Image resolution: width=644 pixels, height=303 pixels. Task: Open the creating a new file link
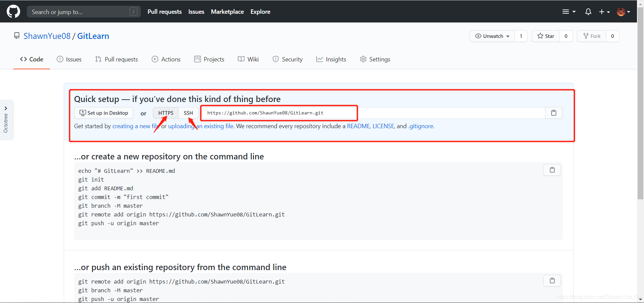(136, 126)
